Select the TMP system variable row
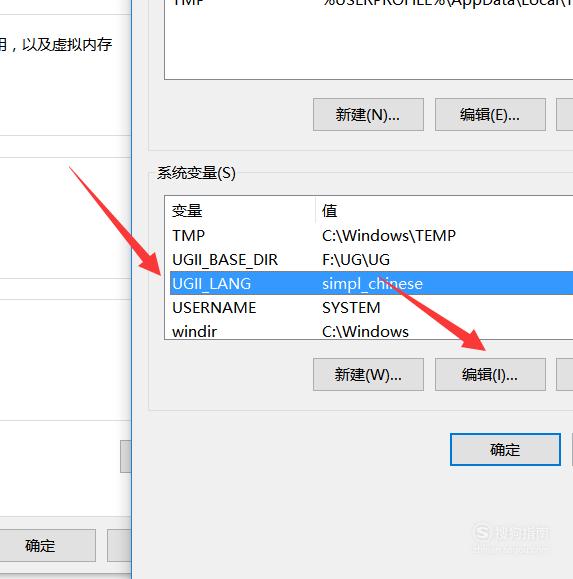This screenshot has width=573, height=579. click(371, 236)
